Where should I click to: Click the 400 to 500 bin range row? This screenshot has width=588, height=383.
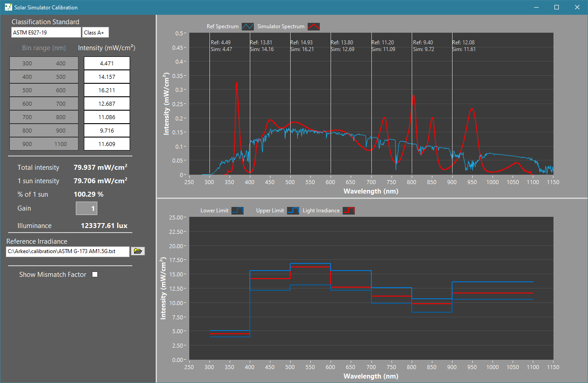44,77
